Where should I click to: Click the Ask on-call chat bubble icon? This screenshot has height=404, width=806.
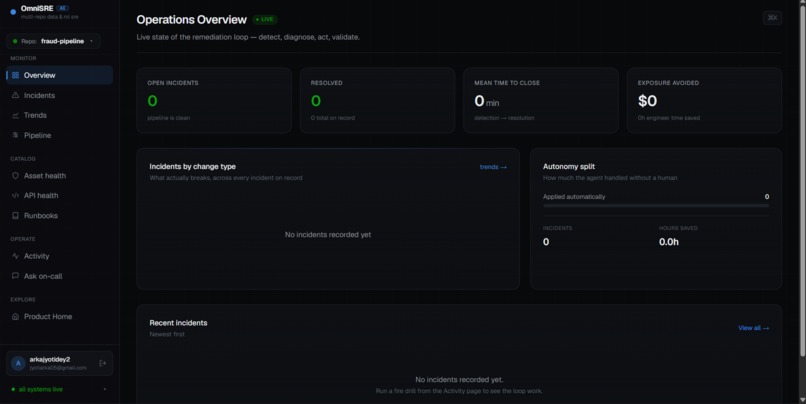(x=15, y=276)
